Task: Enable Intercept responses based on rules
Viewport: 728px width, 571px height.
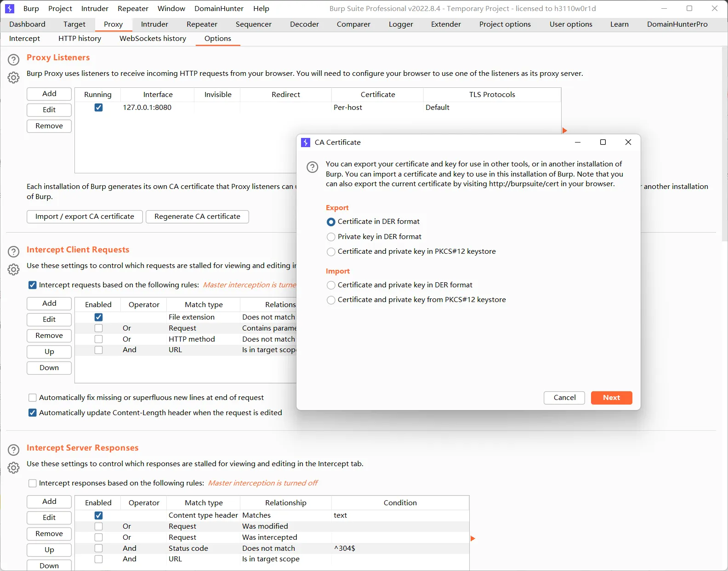Action: pos(33,483)
